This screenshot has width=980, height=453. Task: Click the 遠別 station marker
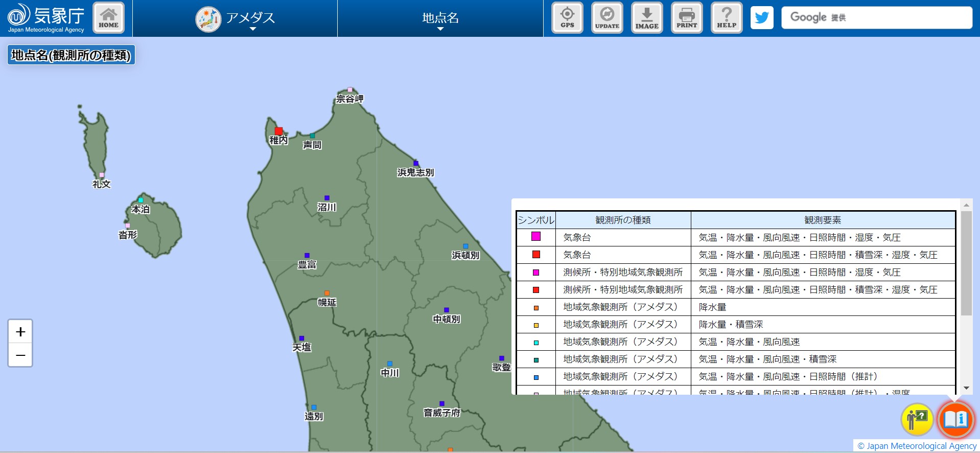314,407
